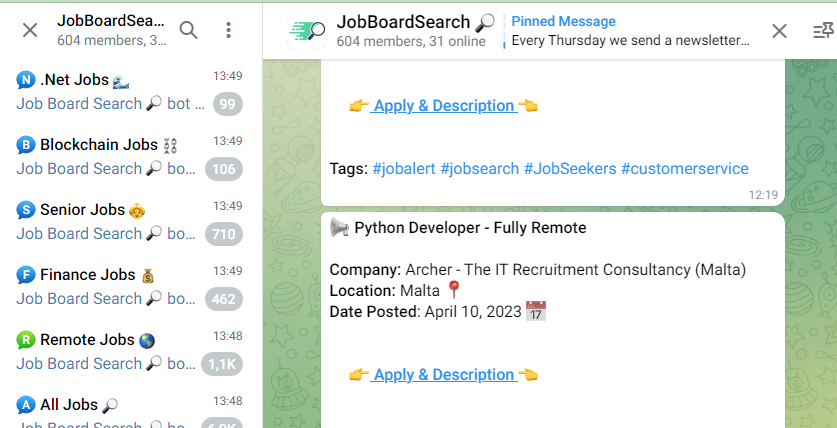The height and width of the screenshot is (428, 837).
Task: Open the three-dot menu in topics header
Action: [229, 30]
